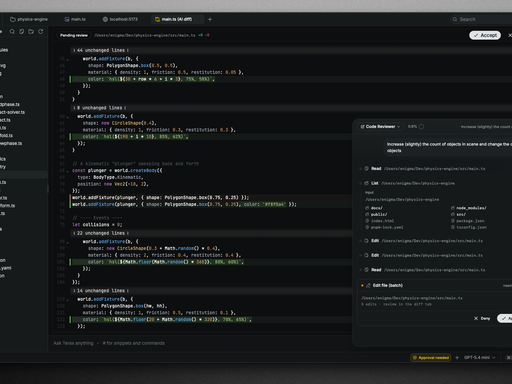The width and height of the screenshot is (512, 384).
Task: Click the magnifier icon in Search field
Action: point(455,19)
